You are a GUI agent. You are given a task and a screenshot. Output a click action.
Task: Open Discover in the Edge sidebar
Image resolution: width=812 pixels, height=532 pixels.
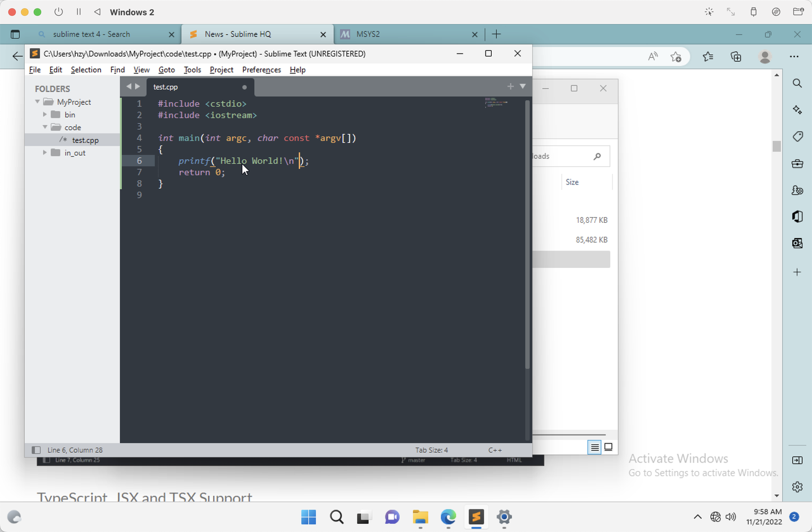pos(797,109)
